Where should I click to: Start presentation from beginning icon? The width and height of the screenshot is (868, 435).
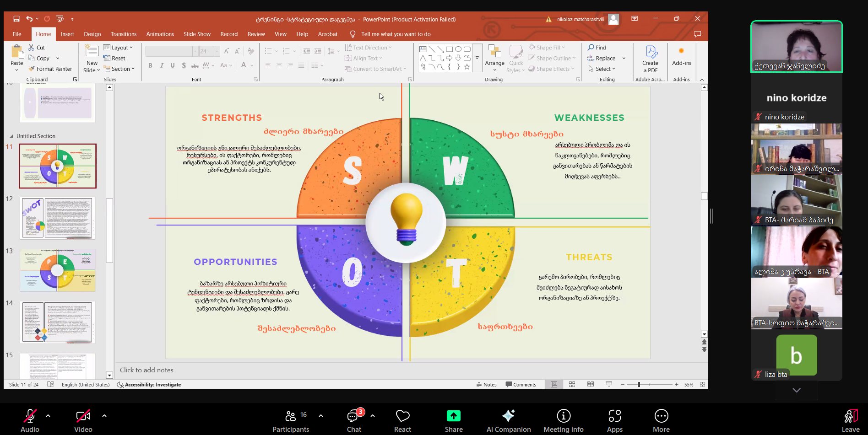pos(60,19)
